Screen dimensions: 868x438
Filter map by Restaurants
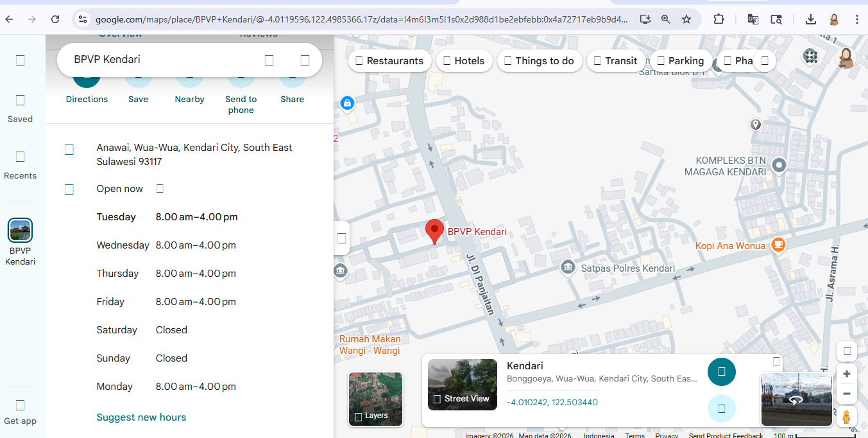click(390, 61)
